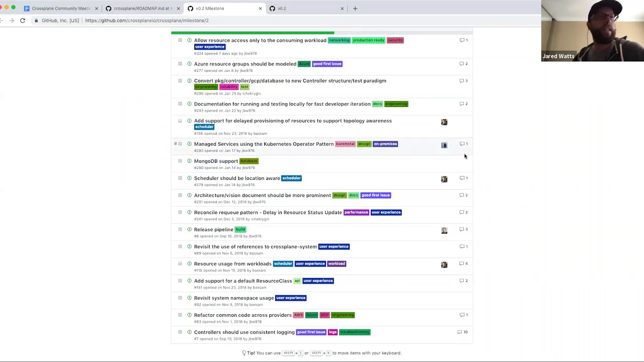The image size is (644, 362).
Task: Select the 'v0.2 Milestone' tab
Action: (224, 9)
